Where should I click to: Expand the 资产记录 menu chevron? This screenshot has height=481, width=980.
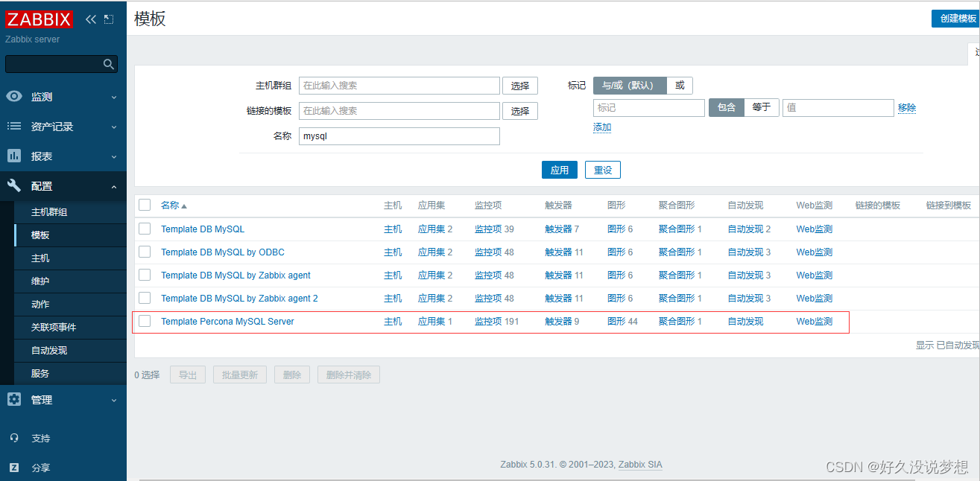point(114,127)
